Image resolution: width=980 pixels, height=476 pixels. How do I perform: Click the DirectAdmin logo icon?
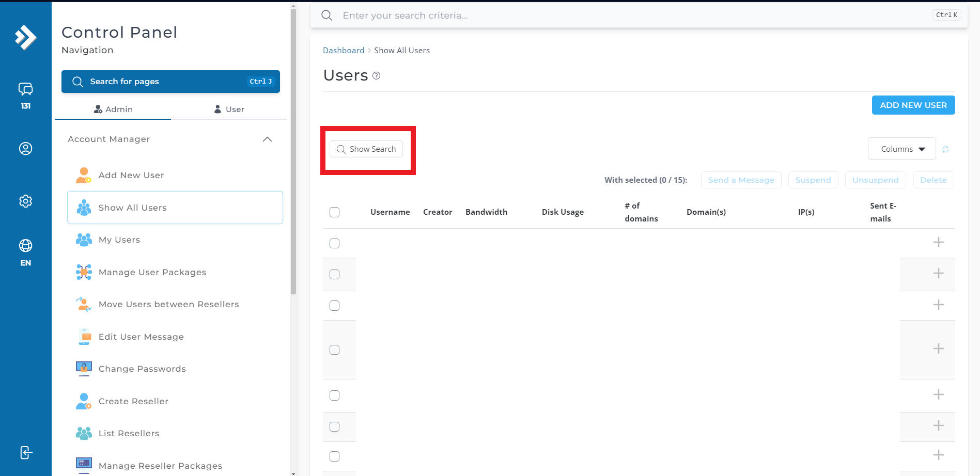(25, 37)
